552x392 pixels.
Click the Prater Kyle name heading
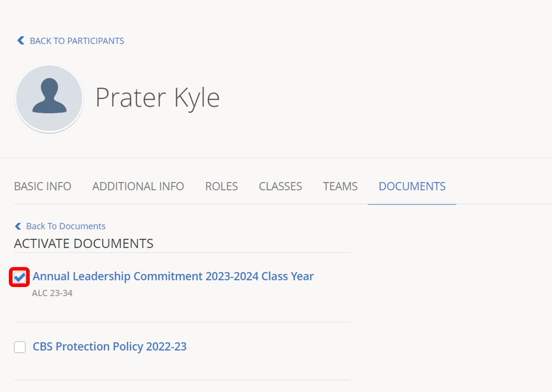(x=157, y=97)
